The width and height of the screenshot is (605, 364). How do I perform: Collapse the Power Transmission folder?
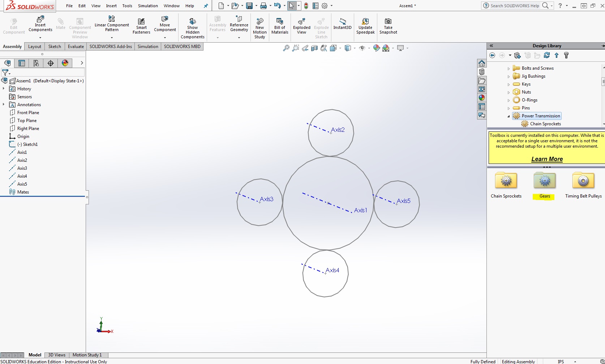pos(509,116)
